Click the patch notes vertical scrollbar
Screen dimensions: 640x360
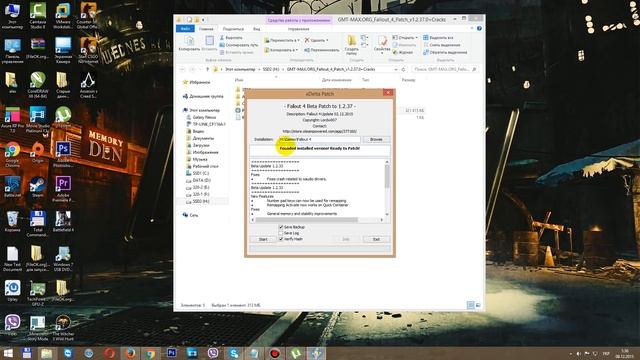tap(387, 188)
